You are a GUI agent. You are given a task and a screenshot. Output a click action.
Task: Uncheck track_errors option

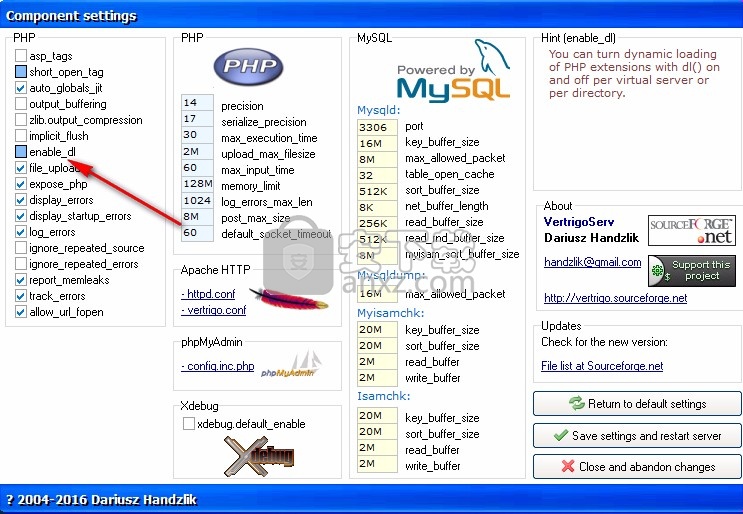click(x=20, y=296)
